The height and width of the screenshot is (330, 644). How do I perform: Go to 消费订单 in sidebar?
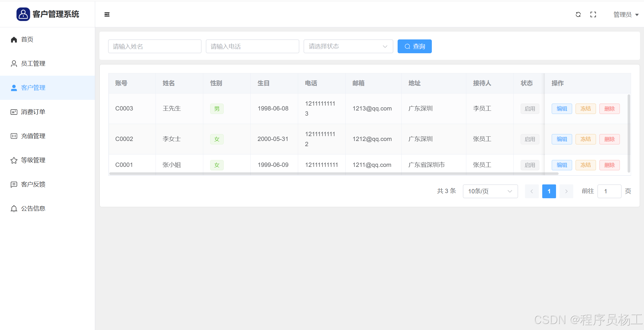click(33, 112)
